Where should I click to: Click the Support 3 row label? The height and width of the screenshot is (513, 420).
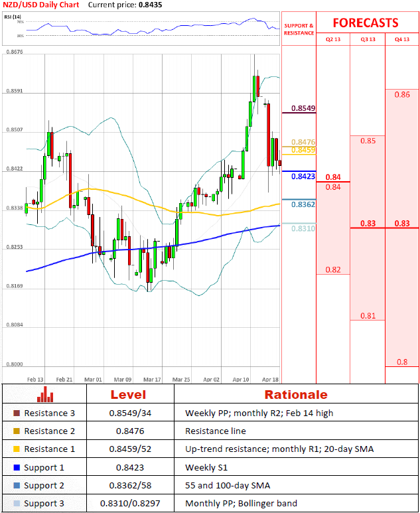pos(44,504)
